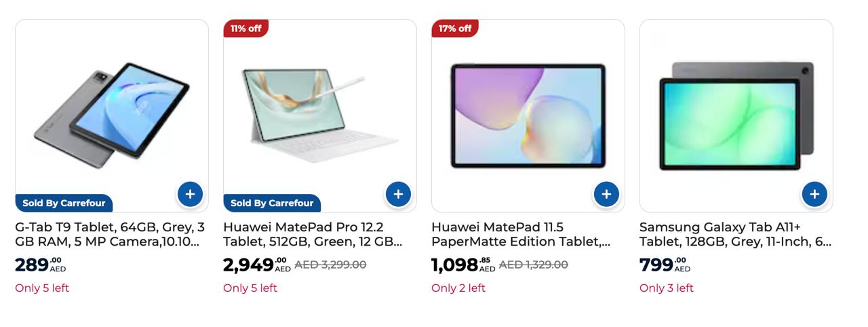868x327 pixels.
Task: Open Huawei MatePad Pro 12.2 title link
Action: click(x=313, y=234)
